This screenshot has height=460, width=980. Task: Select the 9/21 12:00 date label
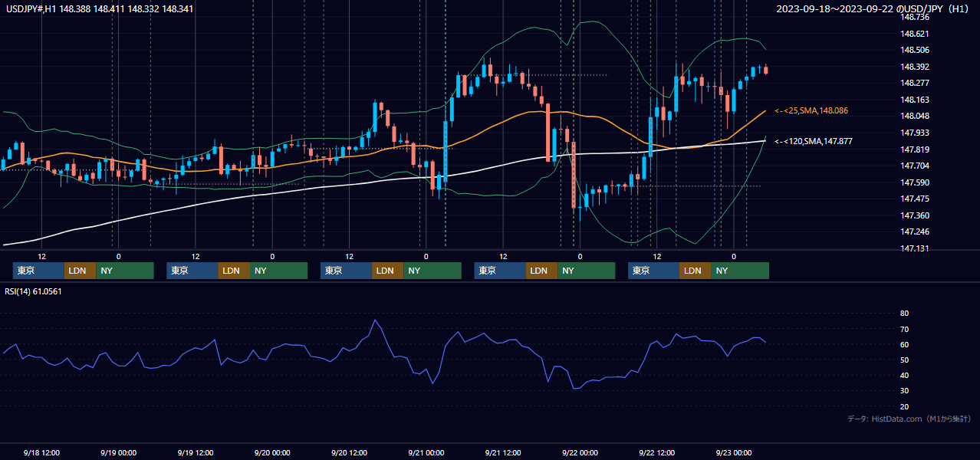pyautogui.click(x=502, y=452)
